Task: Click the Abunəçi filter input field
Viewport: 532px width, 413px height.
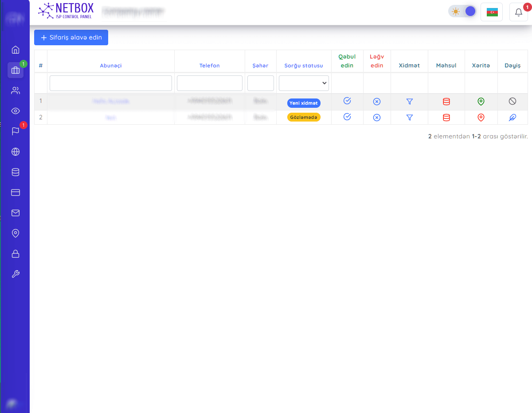Action: tap(110, 83)
